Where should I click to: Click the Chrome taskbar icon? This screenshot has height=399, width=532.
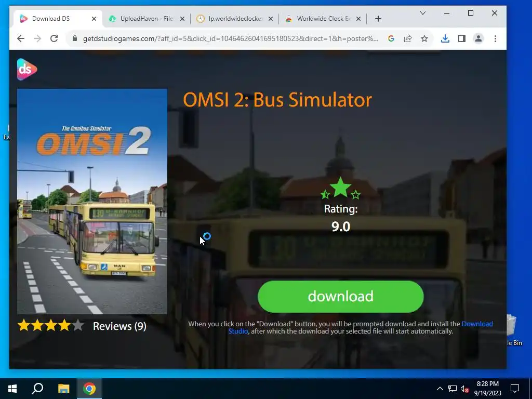coord(89,389)
